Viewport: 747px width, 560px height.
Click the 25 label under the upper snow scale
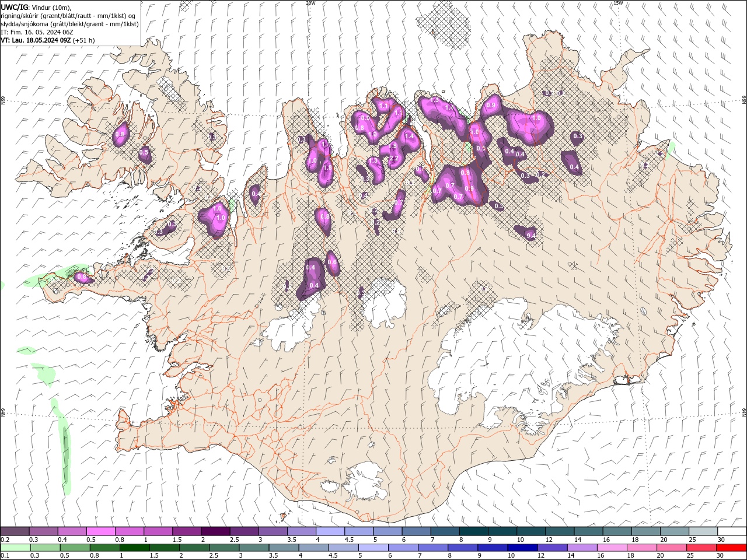692,540
